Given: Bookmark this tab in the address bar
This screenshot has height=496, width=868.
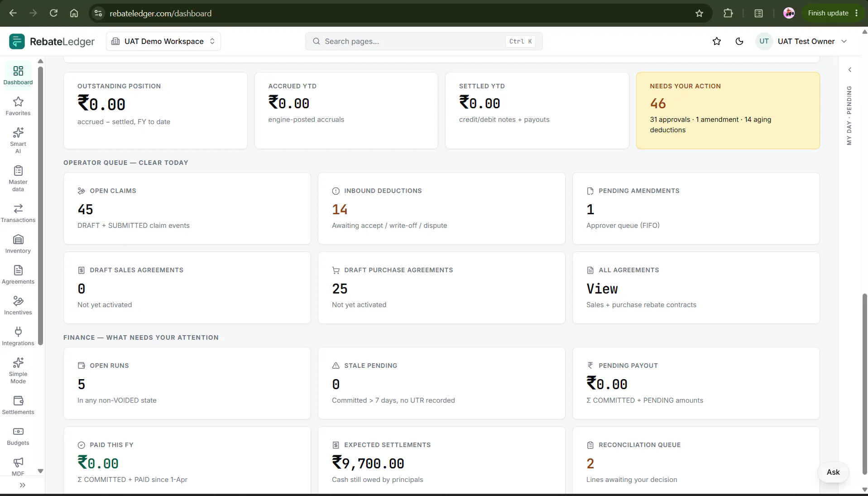Looking at the screenshot, I should point(700,13).
